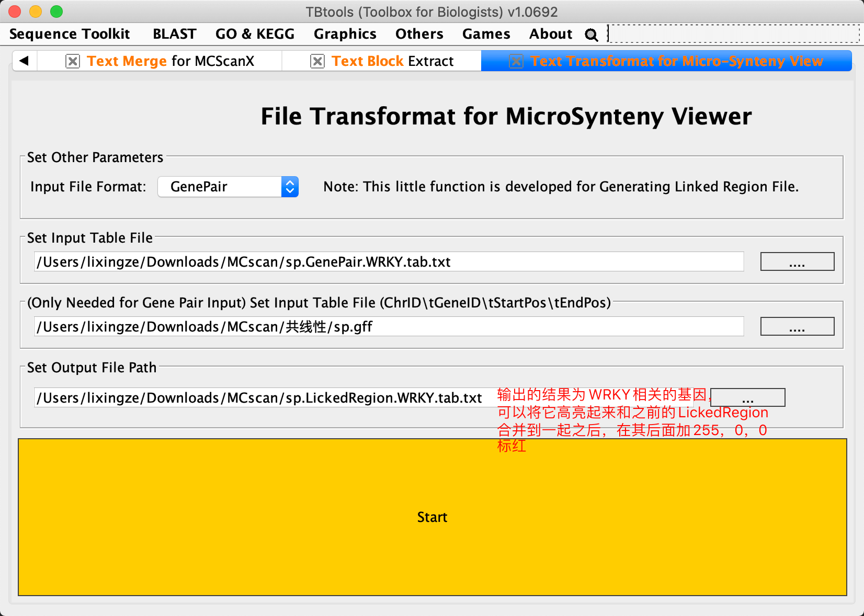Open the Games menu

click(x=486, y=34)
